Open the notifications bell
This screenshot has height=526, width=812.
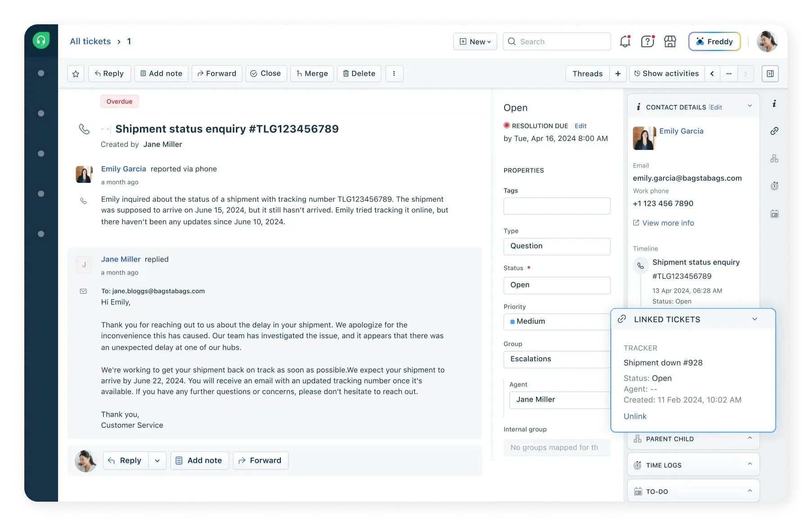[x=625, y=41]
